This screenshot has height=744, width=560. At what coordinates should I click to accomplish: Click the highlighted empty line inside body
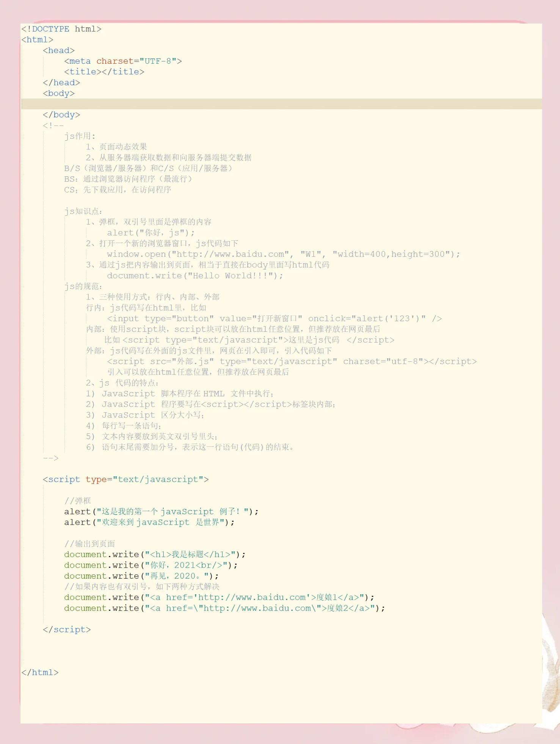pyautogui.click(x=281, y=104)
